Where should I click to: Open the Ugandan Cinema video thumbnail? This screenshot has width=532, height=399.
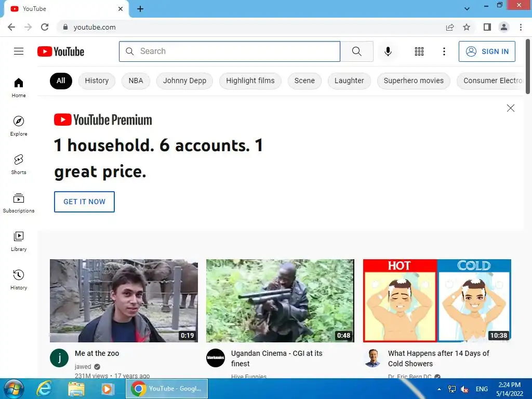280,301
